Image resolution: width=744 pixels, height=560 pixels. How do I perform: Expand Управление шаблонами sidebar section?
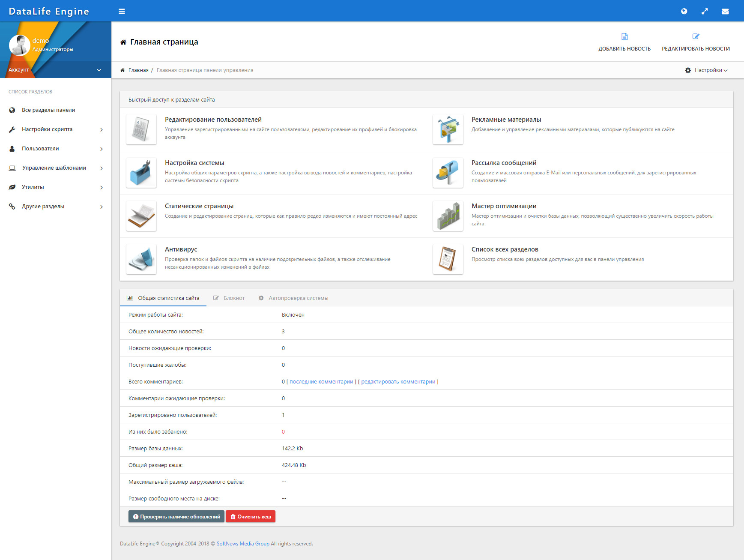56,168
